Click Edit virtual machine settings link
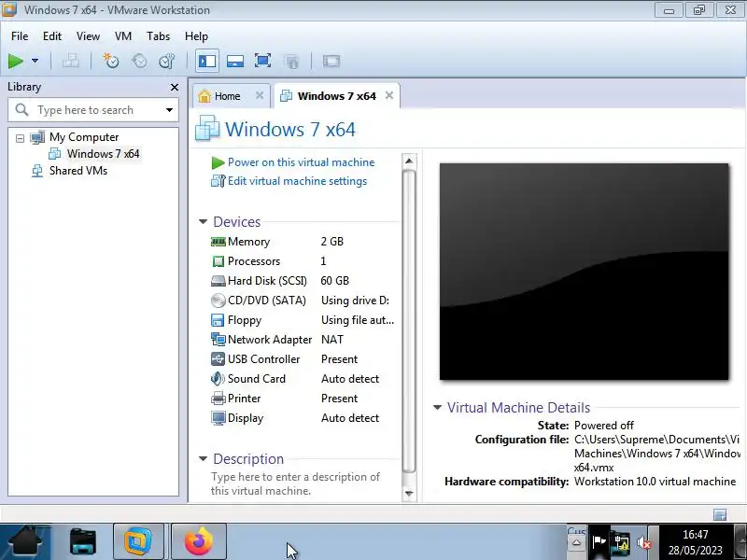 [297, 181]
